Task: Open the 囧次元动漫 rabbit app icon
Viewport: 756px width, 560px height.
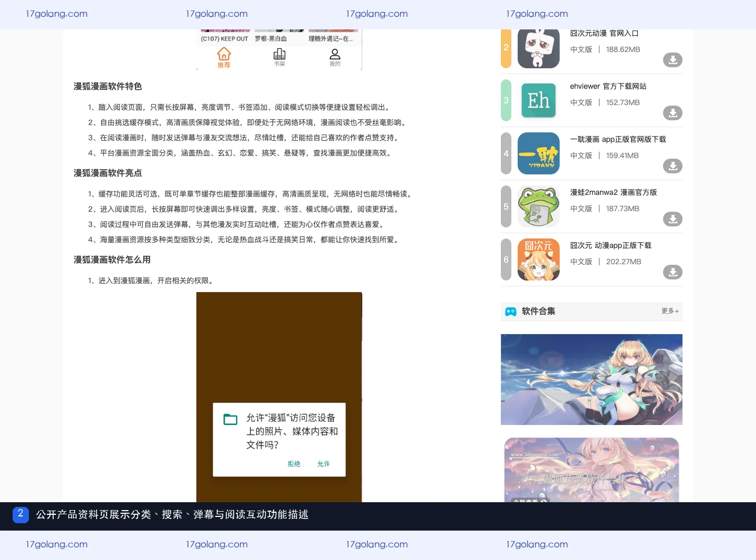Action: click(x=539, y=48)
